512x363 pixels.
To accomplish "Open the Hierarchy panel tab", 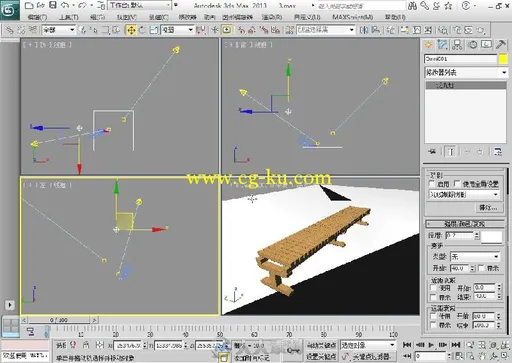I will coord(457,45).
